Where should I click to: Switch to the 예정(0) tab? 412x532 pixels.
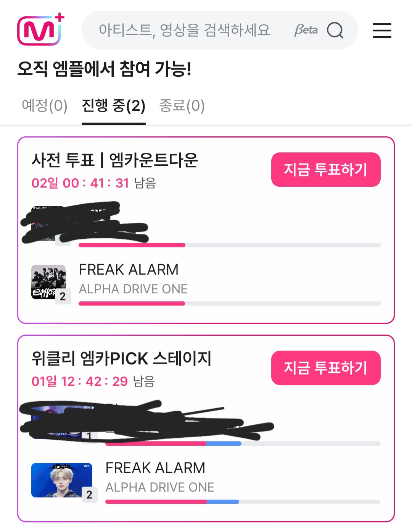[x=45, y=106]
